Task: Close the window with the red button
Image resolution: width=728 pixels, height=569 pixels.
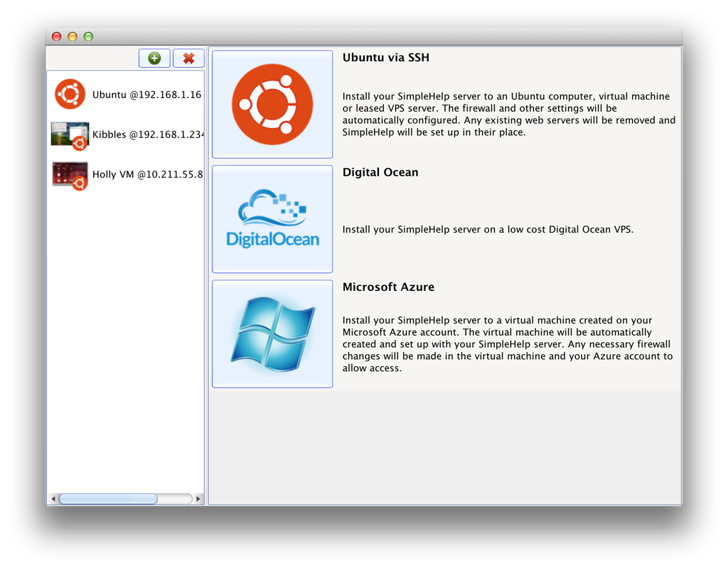Action: pos(57,37)
